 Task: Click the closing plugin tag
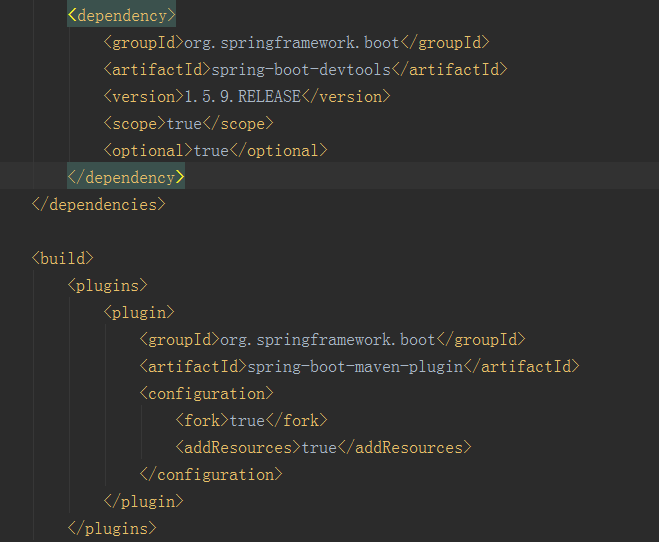pyautogui.click(x=144, y=502)
